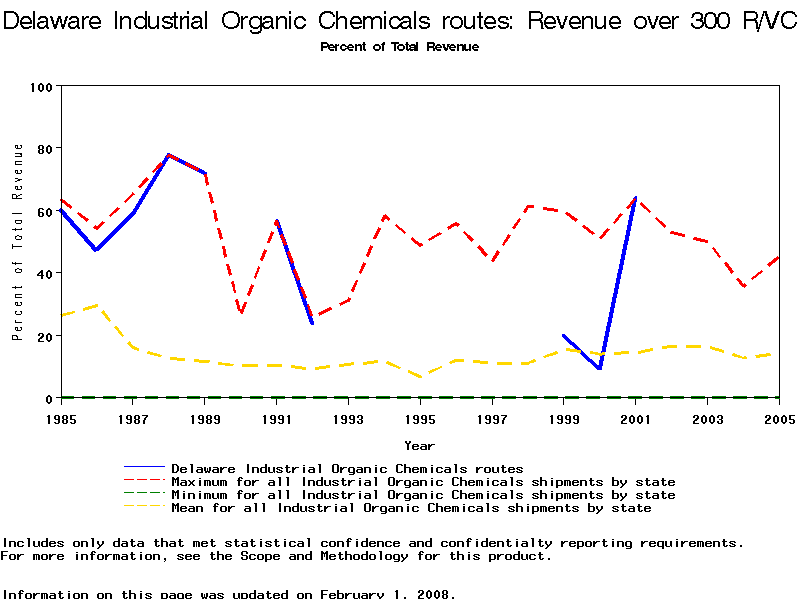800x600 pixels.
Task: Click the 20 label on the y-axis
Action: pos(44,336)
